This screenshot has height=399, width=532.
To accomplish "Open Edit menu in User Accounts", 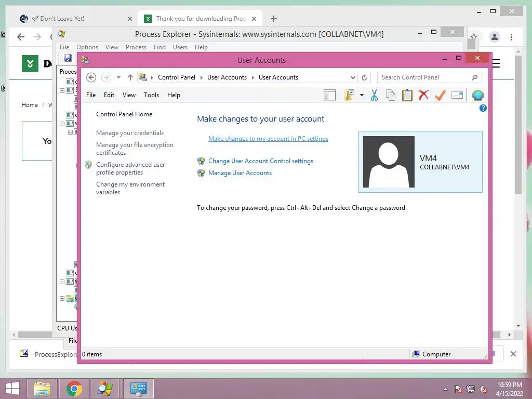I will tap(109, 95).
